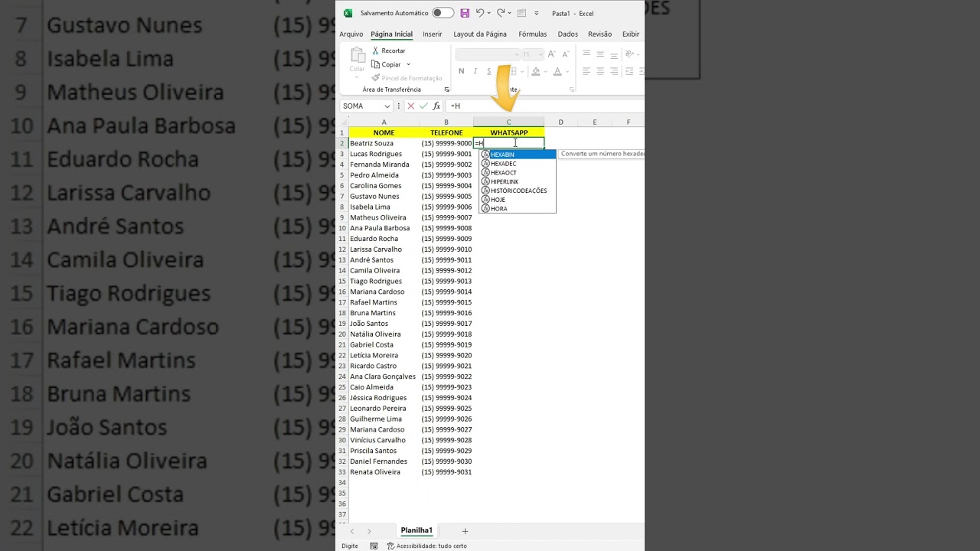
Task: Open the font color dropdown arrow
Action: 567,71
